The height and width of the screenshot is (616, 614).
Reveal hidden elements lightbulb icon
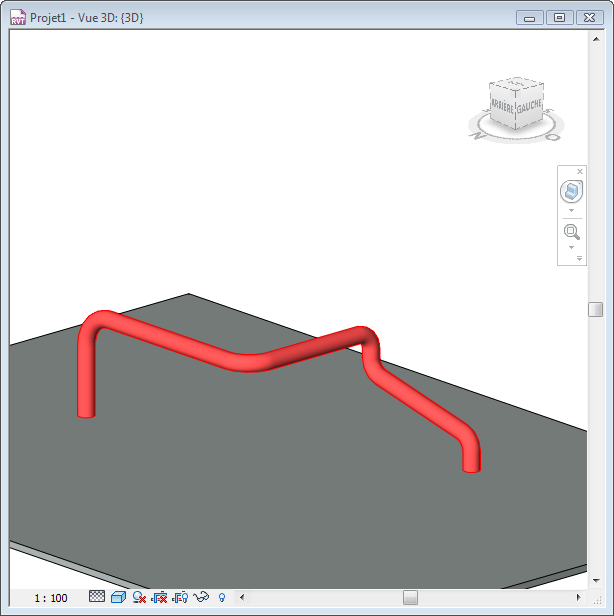tap(222, 598)
